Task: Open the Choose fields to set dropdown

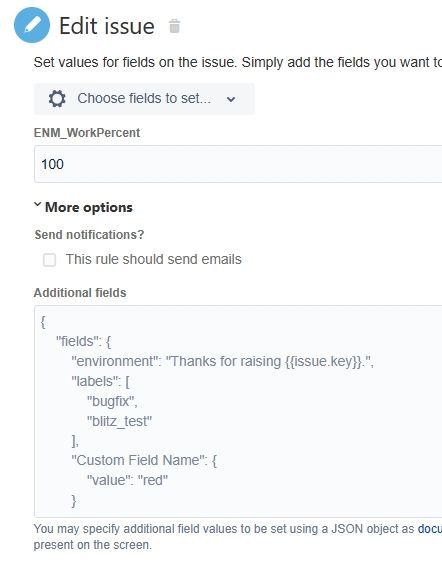Action: click(144, 99)
